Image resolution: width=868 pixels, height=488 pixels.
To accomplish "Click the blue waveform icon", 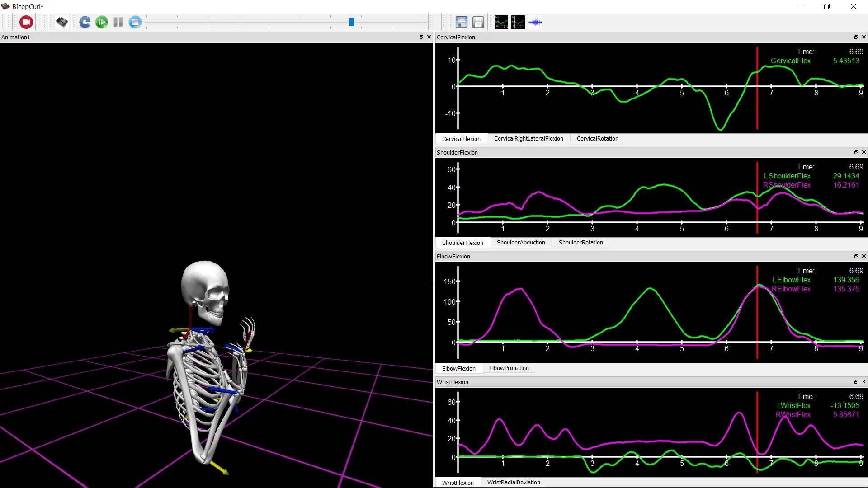I will pyautogui.click(x=535, y=22).
